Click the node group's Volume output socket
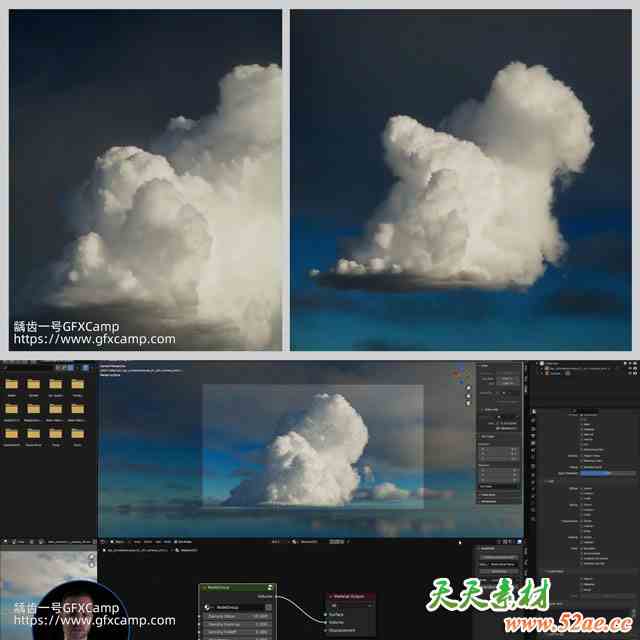 [277, 597]
